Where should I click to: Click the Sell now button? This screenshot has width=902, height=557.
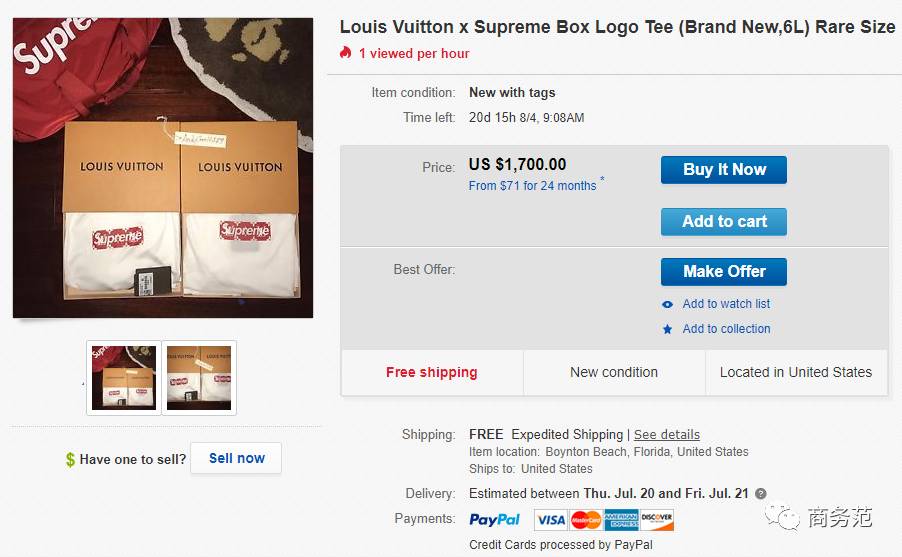(x=236, y=459)
